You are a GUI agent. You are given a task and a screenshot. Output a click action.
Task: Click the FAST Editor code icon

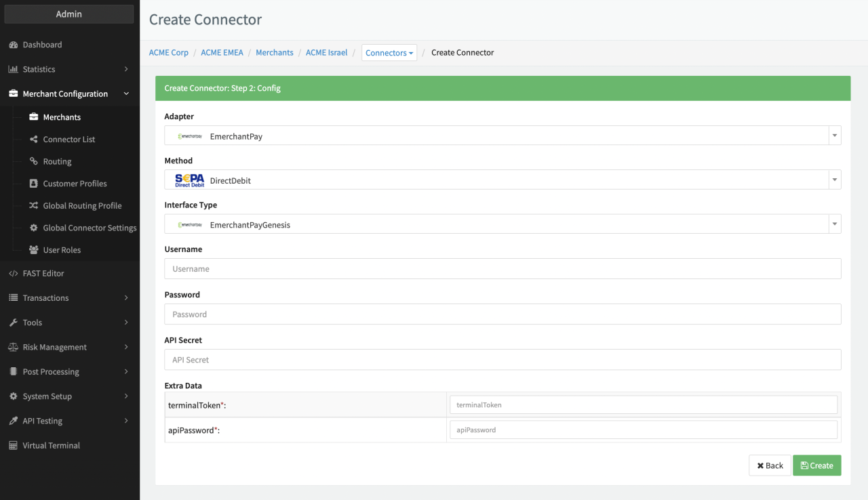13,274
